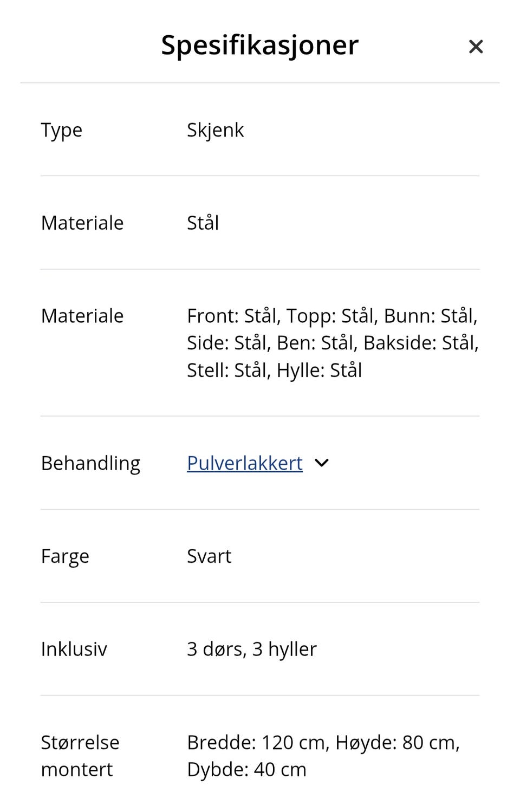This screenshot has width=520, height=812.
Task: Click the Spesifikasjoner title
Action: pyautogui.click(x=259, y=46)
